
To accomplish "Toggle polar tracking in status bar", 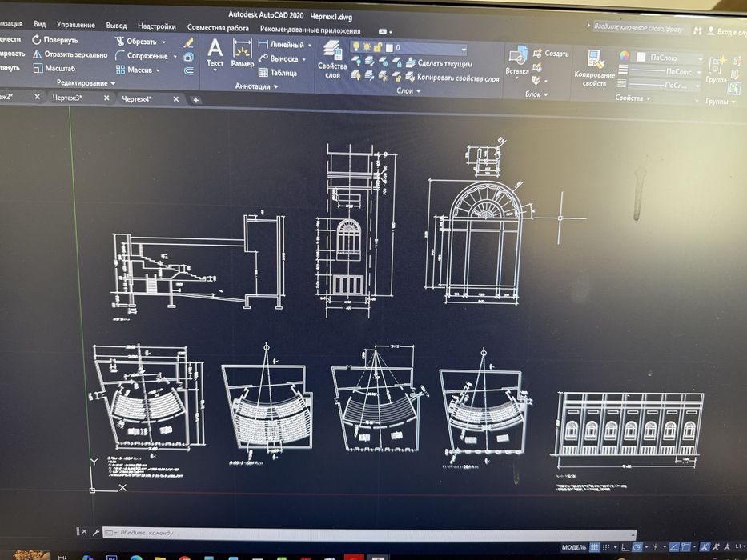I will pos(637,548).
